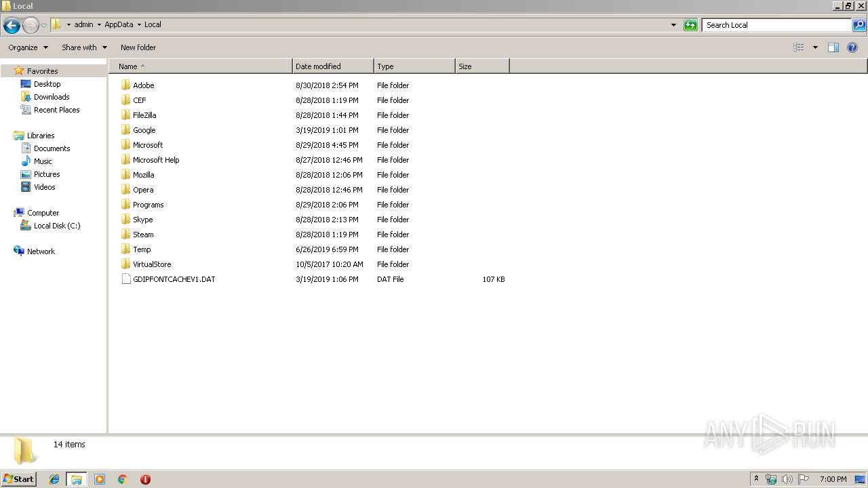Select the Google folder icon
Image resolution: width=868 pixels, height=488 pixels.
point(125,130)
